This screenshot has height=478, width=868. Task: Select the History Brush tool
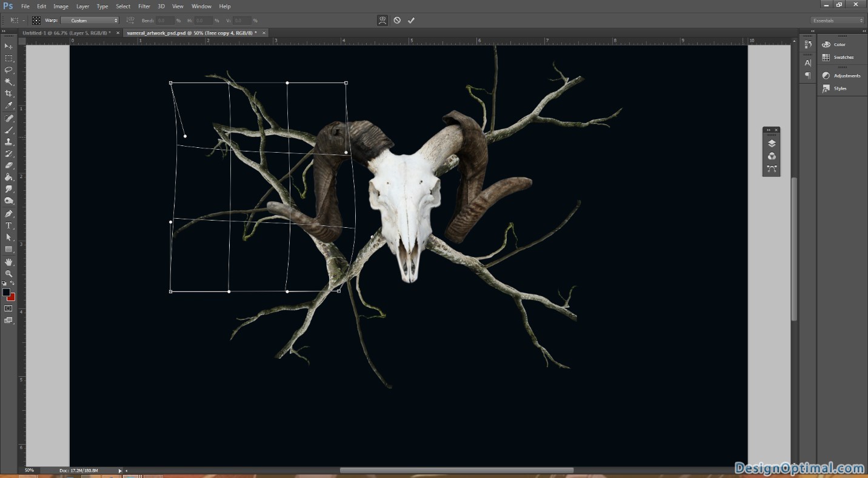coord(8,154)
